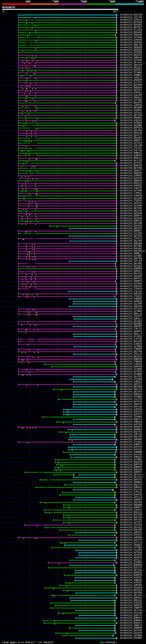Click the UniRef100_Q8VXK9 label
Image resolution: width=146 pixels, height=644 pixels.
[131, 65]
